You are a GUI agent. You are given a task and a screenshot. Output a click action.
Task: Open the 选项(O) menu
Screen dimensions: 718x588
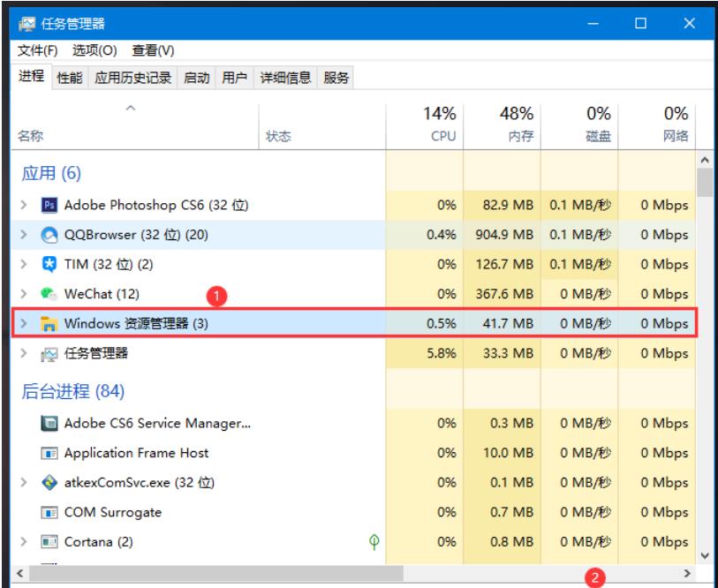94,50
